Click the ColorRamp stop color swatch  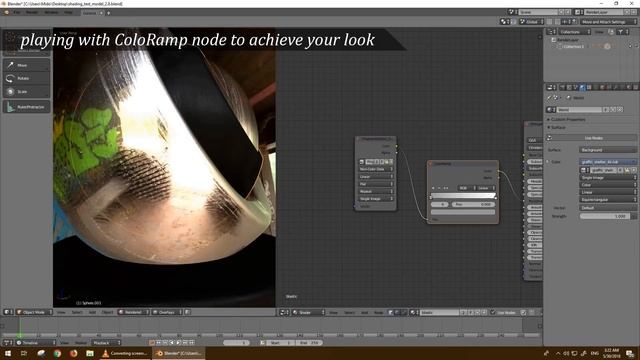(463, 212)
